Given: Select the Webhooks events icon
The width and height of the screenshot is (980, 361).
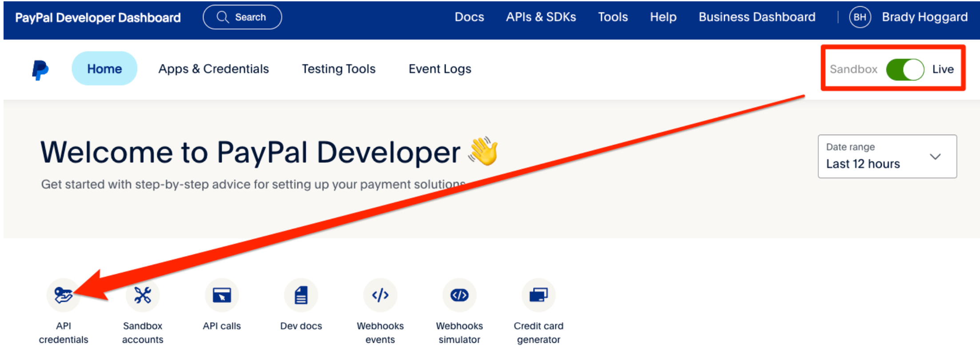Looking at the screenshot, I should point(380,295).
